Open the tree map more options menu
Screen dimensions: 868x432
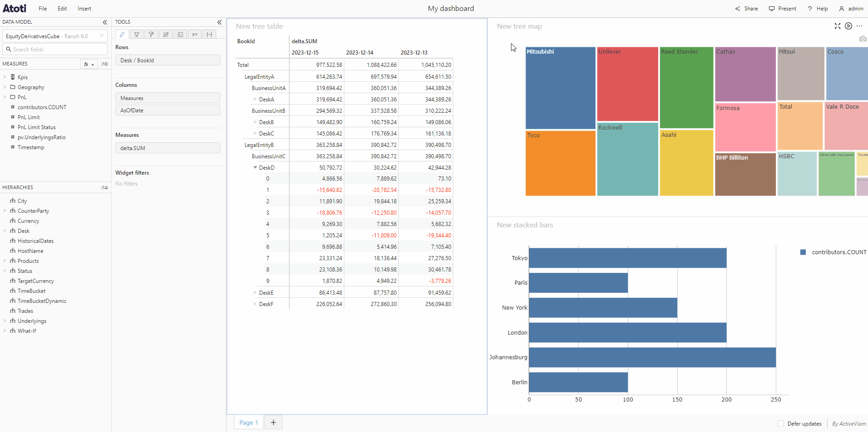(859, 26)
